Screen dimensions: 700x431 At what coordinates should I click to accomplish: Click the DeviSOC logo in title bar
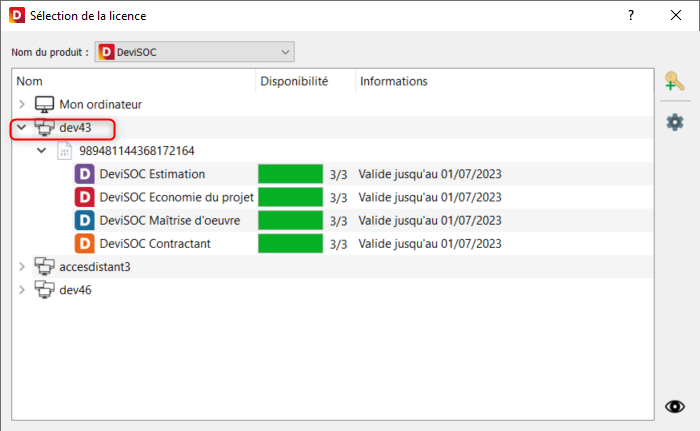click(x=17, y=15)
